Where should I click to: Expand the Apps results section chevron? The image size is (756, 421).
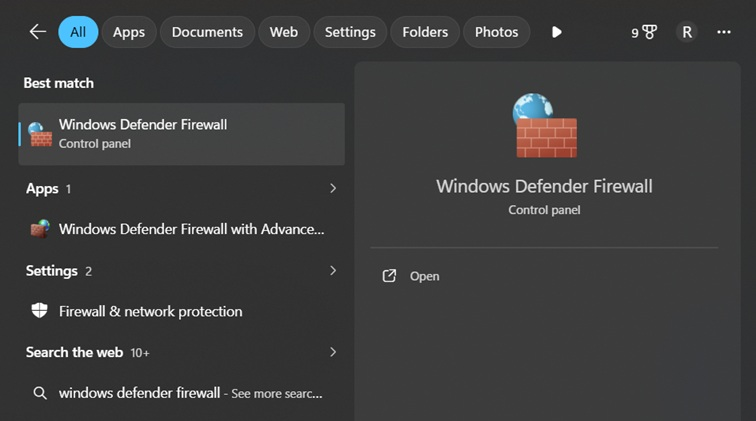[x=333, y=188]
